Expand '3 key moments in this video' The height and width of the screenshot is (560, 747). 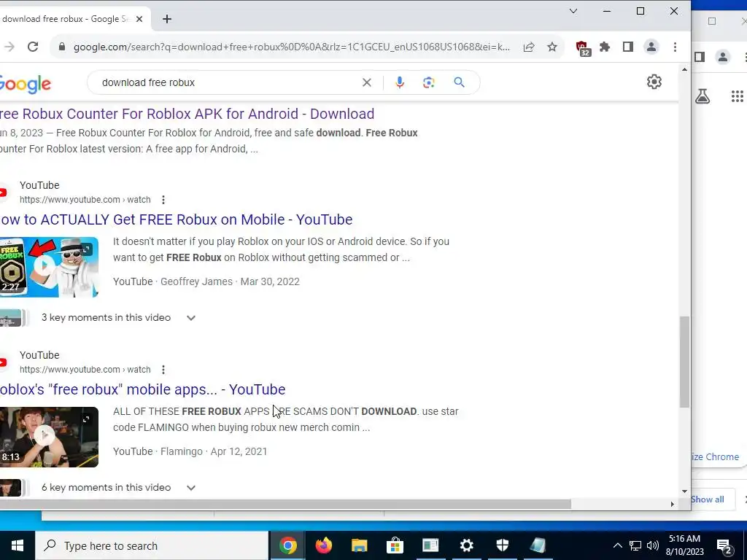191,318
